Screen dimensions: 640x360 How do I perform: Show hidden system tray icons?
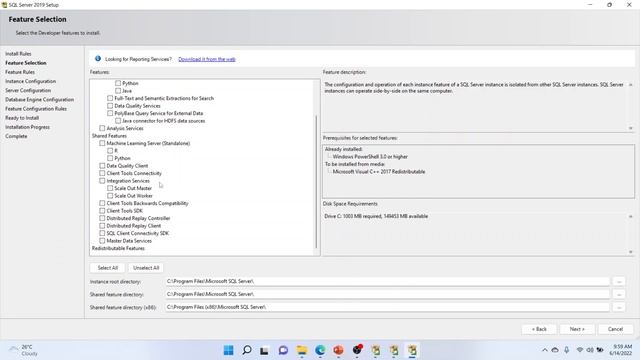(544, 350)
